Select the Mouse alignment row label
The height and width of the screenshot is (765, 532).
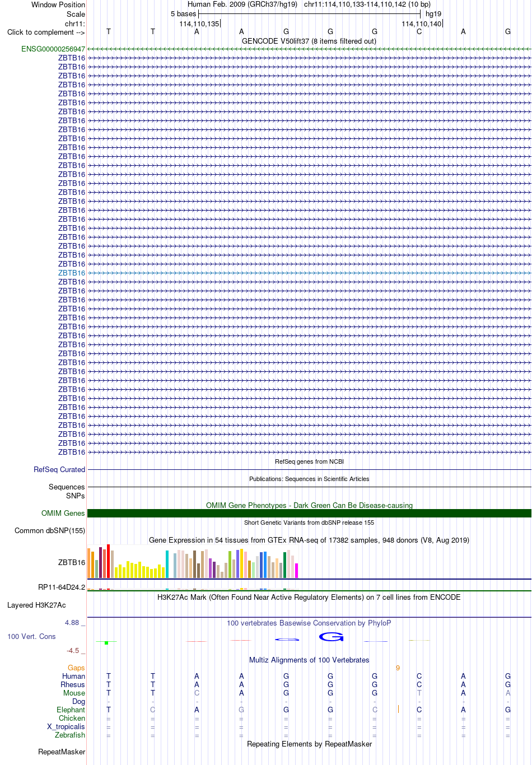tap(74, 693)
